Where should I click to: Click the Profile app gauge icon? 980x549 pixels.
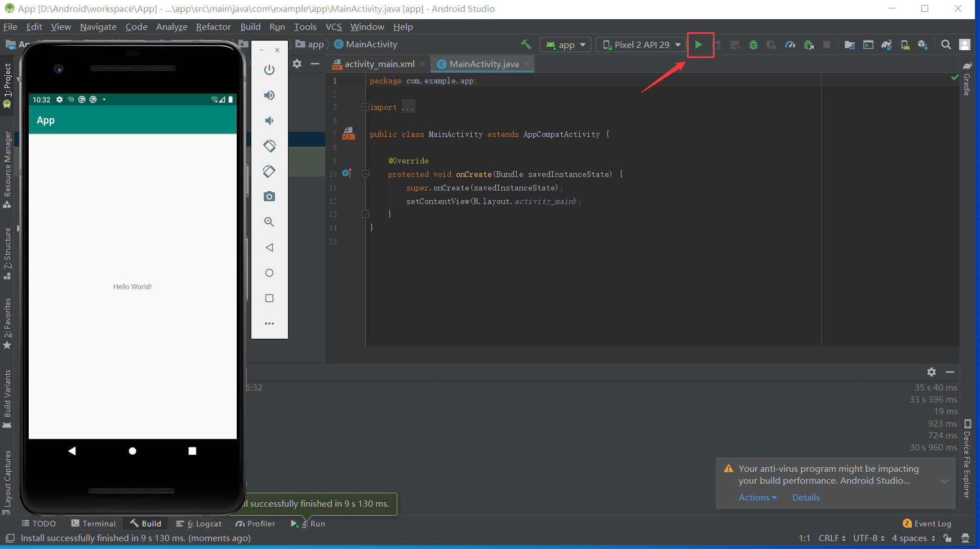790,45
